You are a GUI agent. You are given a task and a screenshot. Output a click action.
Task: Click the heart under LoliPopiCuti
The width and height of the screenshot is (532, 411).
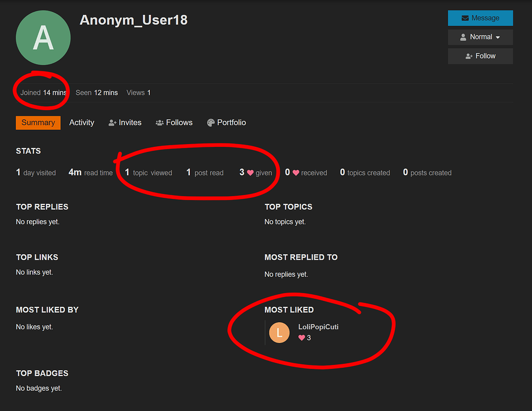(301, 338)
